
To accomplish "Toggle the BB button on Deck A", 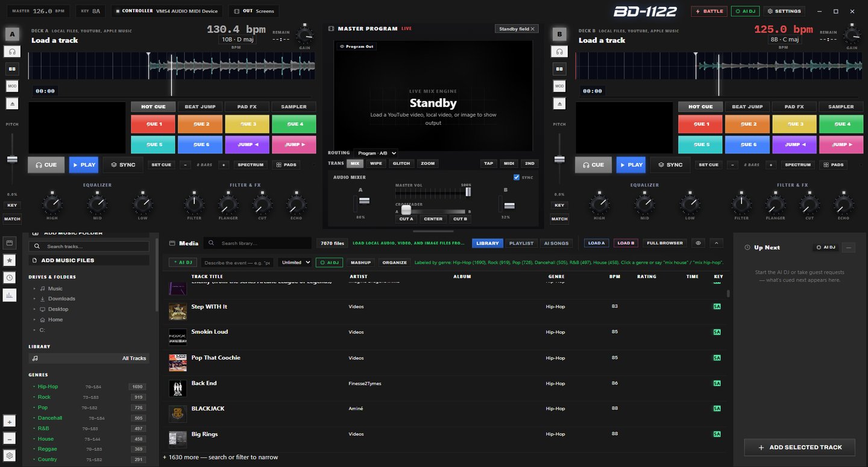I will click(x=13, y=69).
